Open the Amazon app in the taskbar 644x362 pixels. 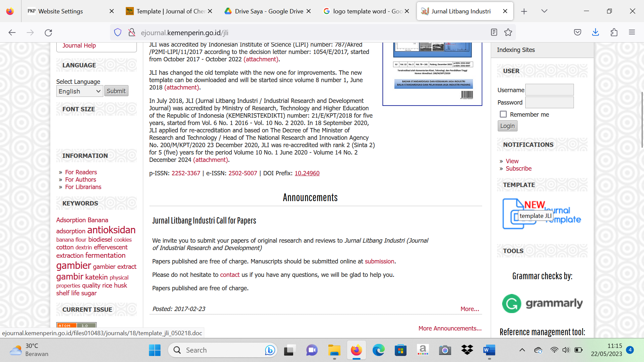pos(423,350)
